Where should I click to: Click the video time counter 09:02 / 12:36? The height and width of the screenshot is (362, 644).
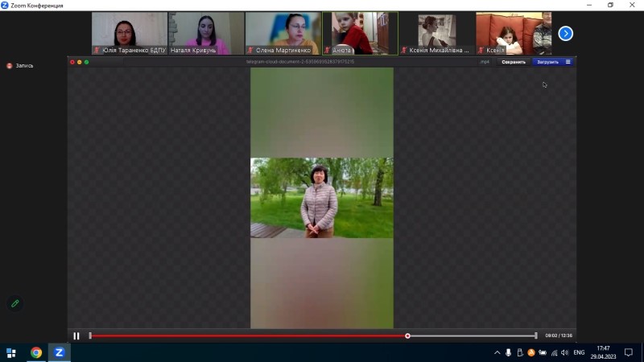click(x=559, y=335)
